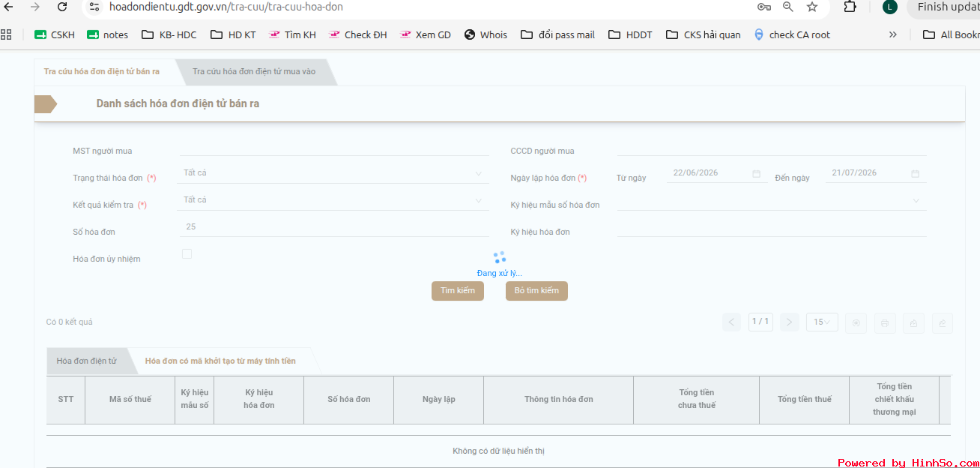980x468 pixels.
Task: Open the Từ ngày date field 22/06/2026
Action: 717,173
